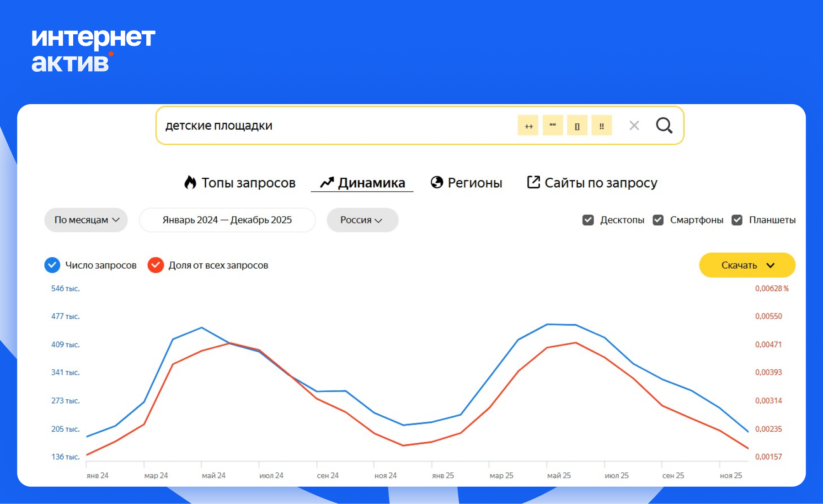Screen dimensions: 823x504
Task: Clear the search query with the X icon
Action: [x=635, y=126]
